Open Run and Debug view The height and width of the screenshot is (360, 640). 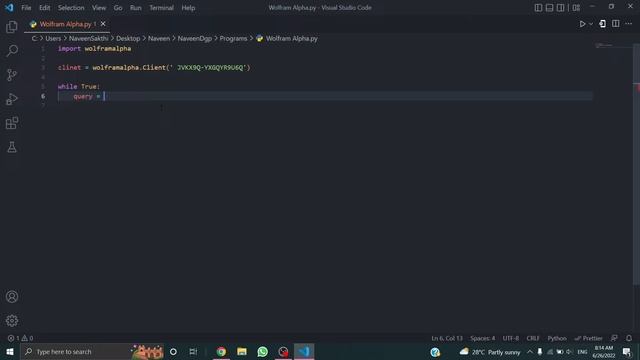click(12, 99)
